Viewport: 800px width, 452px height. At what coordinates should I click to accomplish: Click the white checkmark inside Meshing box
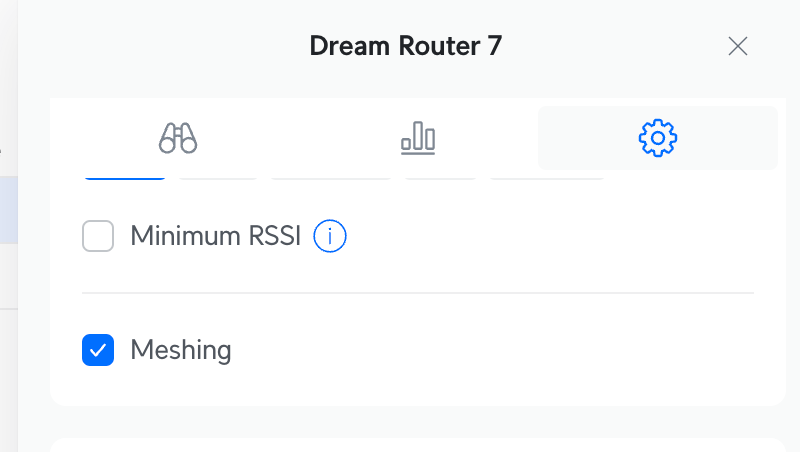(x=98, y=350)
